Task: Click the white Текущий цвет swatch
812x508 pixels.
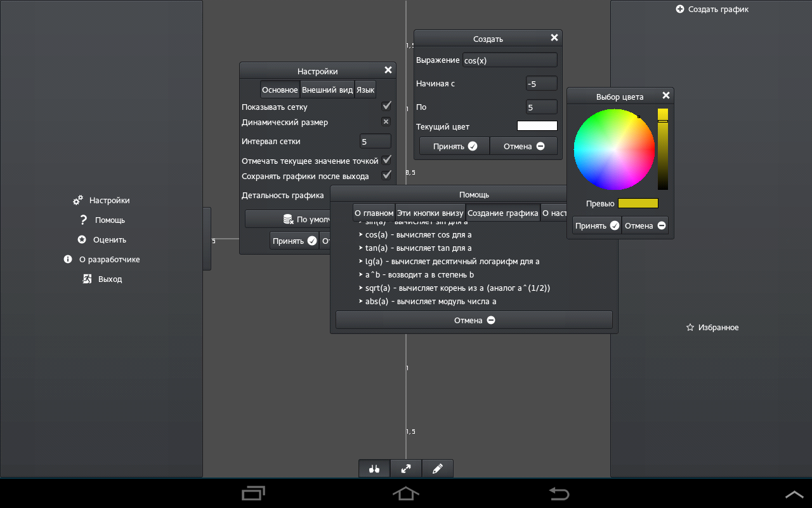Action: point(537,126)
